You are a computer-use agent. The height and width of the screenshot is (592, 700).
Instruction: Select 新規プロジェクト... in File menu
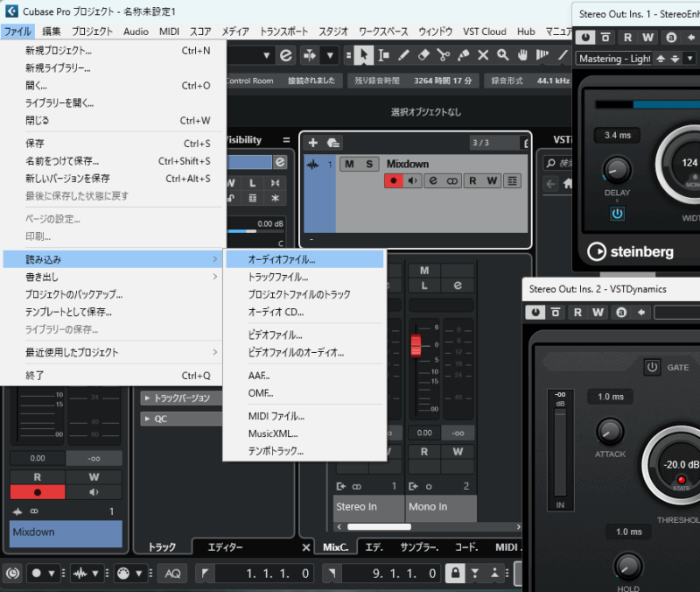coord(113,51)
